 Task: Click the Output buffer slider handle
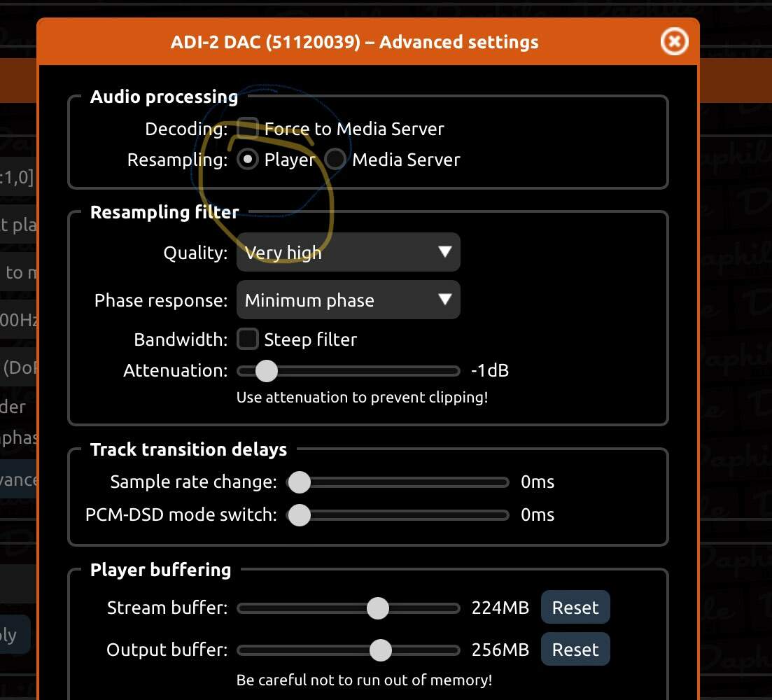click(x=381, y=650)
